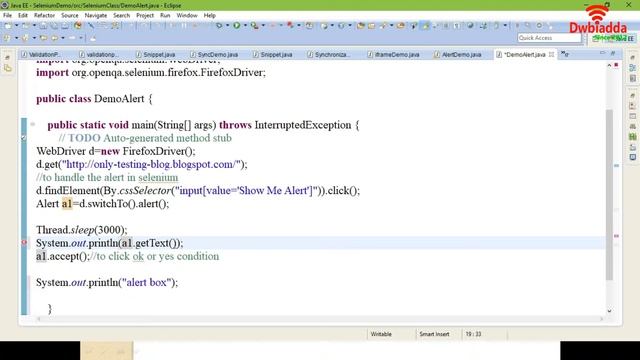Click the editor scroll down arrow
Viewport: 640px width, 360px height.
[609, 311]
